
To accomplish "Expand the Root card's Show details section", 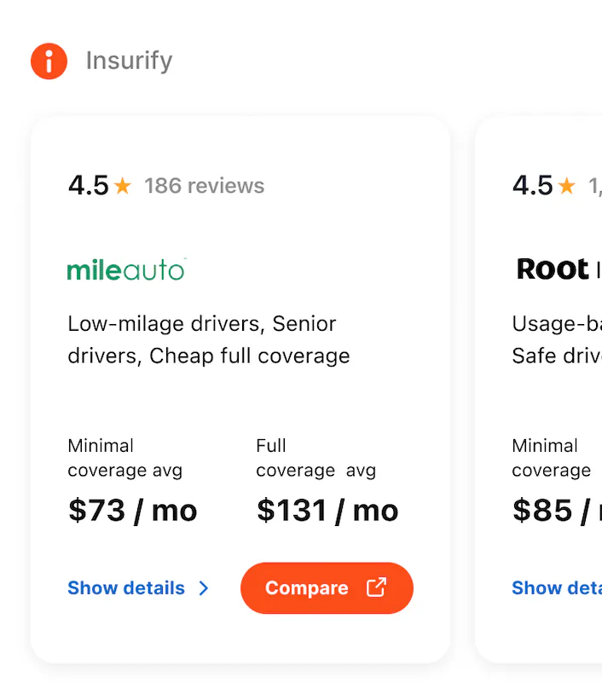I will [x=553, y=587].
